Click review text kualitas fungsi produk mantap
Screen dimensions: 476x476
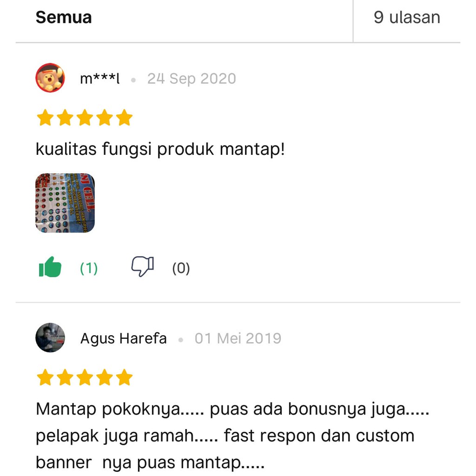(160, 149)
